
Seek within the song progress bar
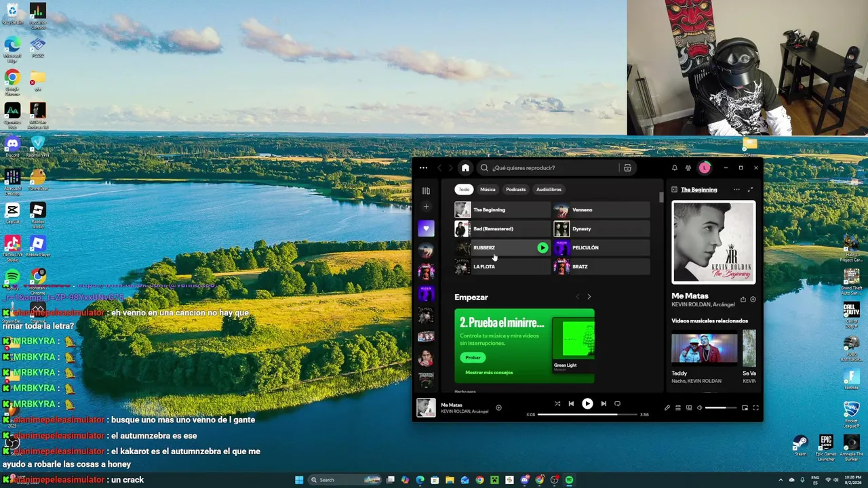(587, 414)
